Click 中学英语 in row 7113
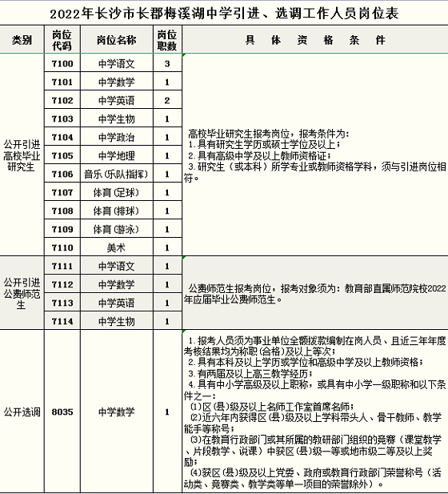 (117, 303)
